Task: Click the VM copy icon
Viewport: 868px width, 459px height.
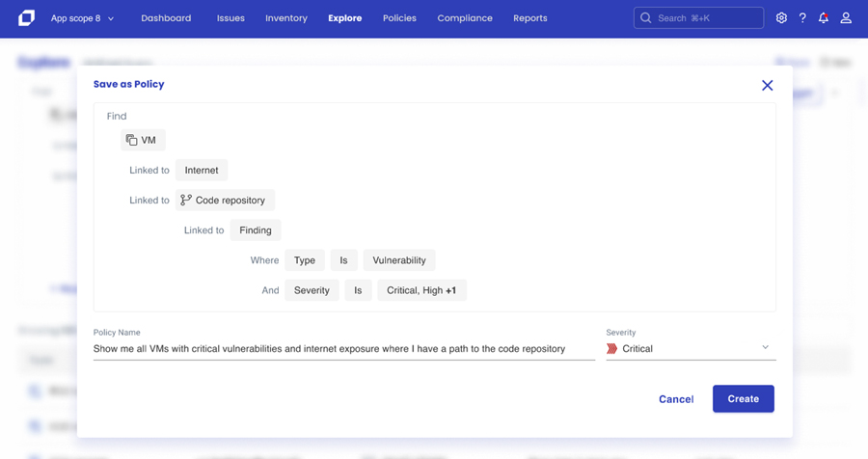Action: [x=131, y=140]
